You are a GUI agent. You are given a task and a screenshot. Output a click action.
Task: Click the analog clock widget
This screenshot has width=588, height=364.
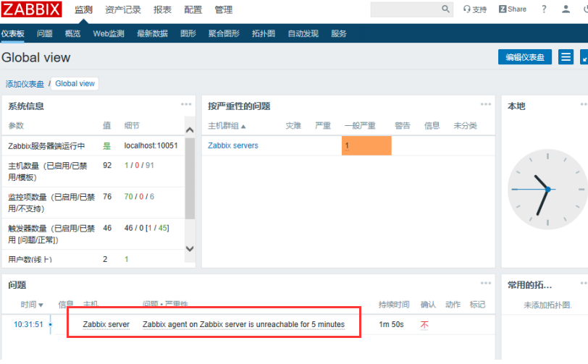click(547, 190)
